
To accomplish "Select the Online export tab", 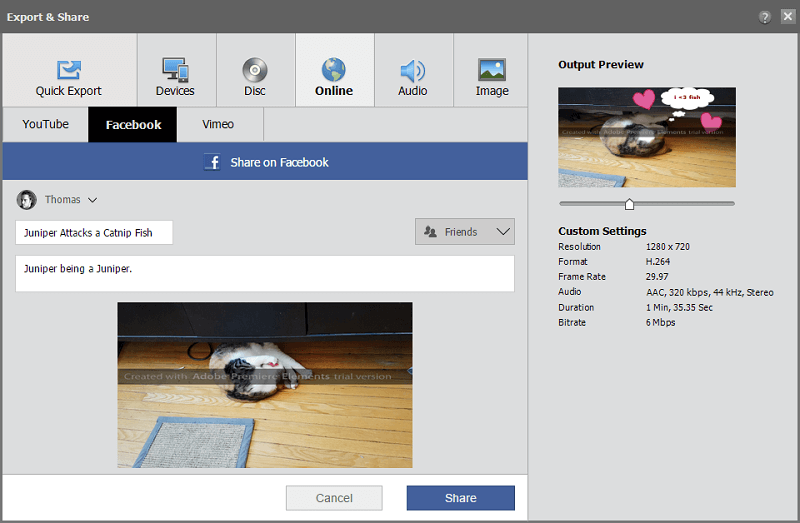I will (335, 70).
